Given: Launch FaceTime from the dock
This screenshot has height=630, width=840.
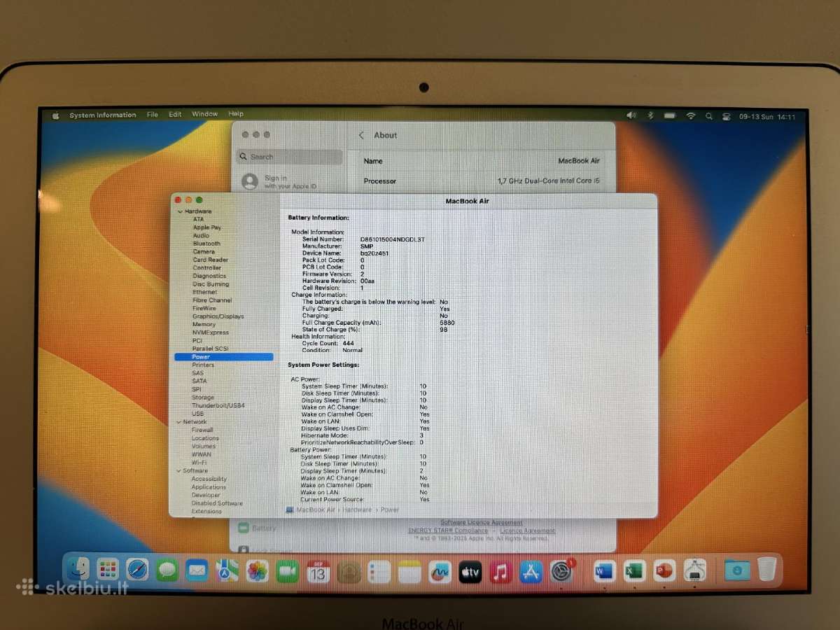Looking at the screenshot, I should click(287, 572).
